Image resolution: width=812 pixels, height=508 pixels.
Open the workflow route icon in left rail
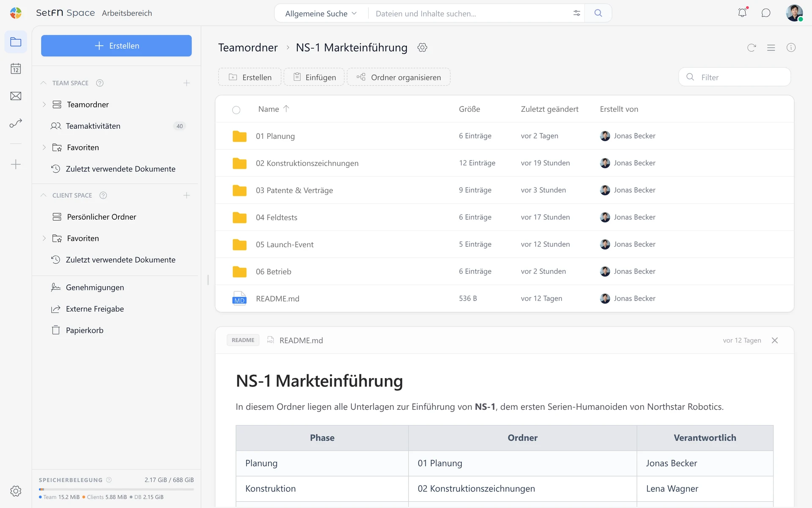click(16, 123)
